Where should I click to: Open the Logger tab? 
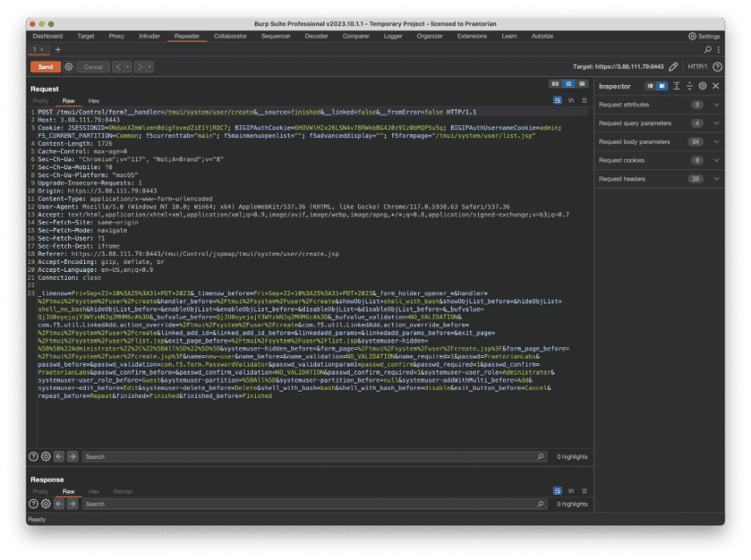[393, 36]
